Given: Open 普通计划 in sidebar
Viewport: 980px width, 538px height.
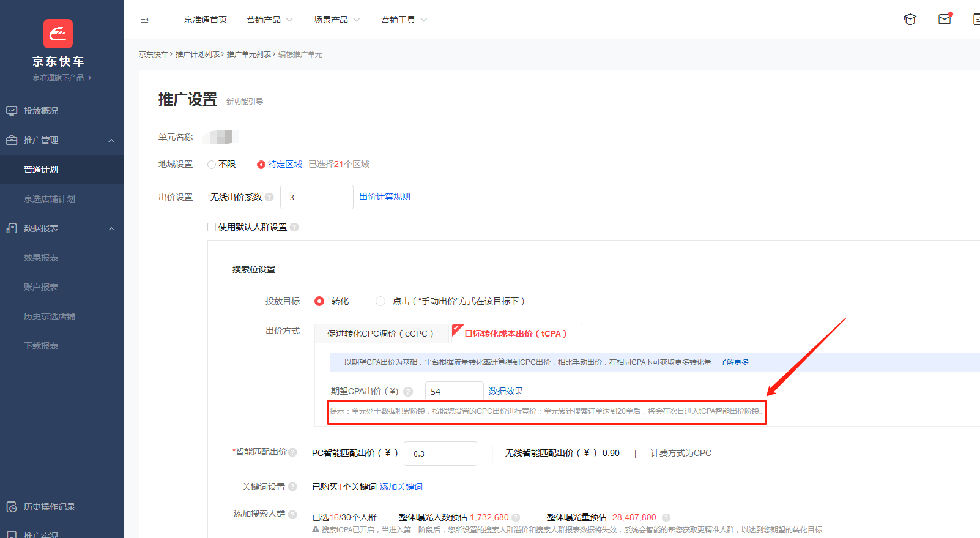Looking at the screenshot, I should pos(62,170).
